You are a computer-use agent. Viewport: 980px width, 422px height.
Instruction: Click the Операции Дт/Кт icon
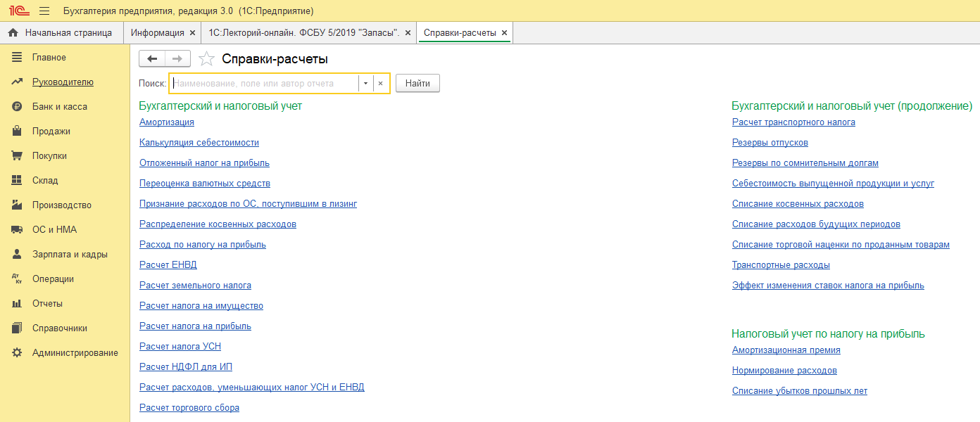coord(17,279)
